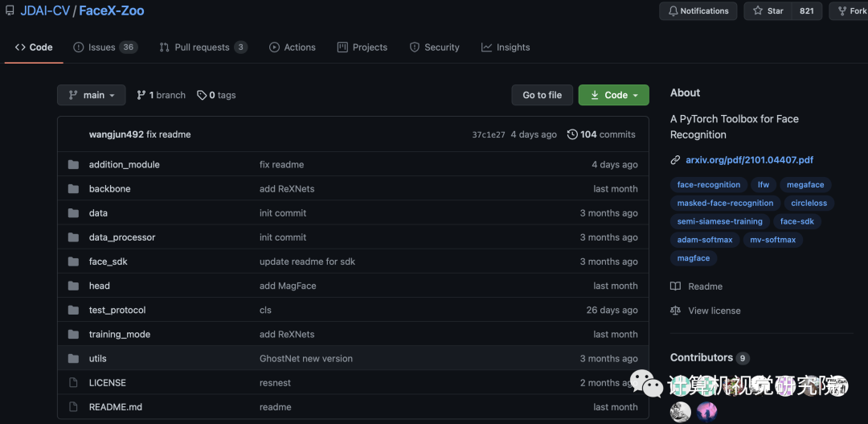868x424 pixels.
Task: Click the folder icon for head
Action: pyautogui.click(x=73, y=286)
